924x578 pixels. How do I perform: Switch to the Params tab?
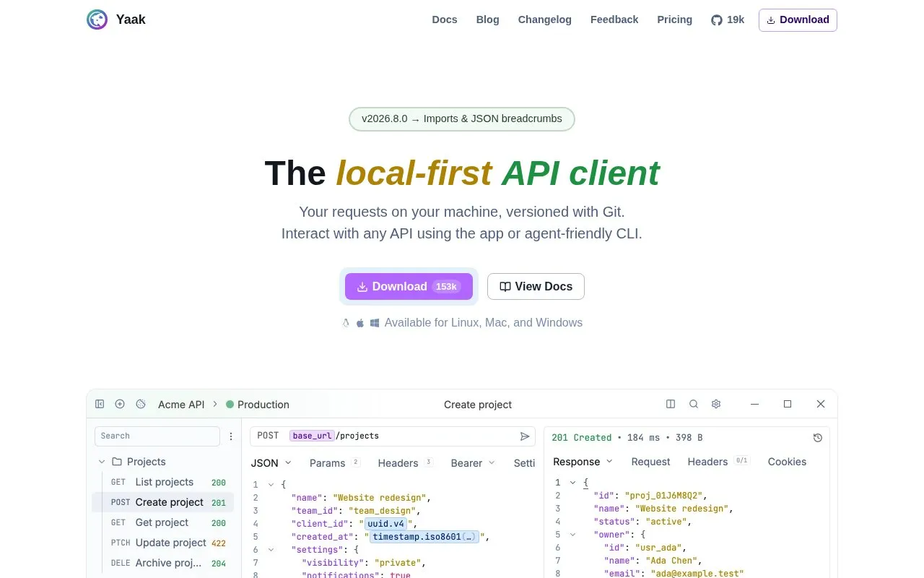click(335, 462)
